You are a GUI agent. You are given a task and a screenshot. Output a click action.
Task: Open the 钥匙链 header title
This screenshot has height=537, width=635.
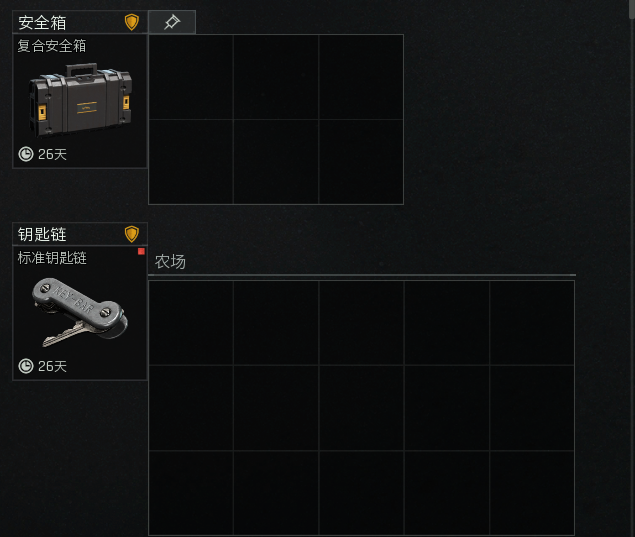(x=42, y=234)
